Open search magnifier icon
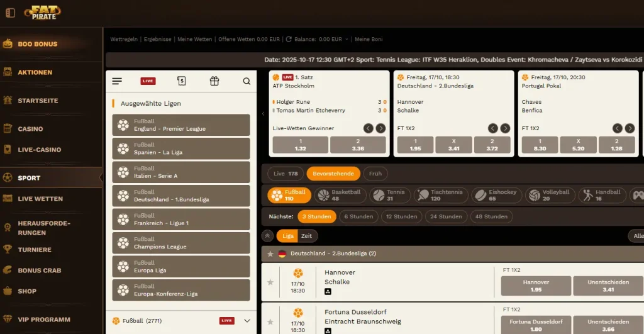Viewport: 644px width, 334px height. click(x=247, y=81)
